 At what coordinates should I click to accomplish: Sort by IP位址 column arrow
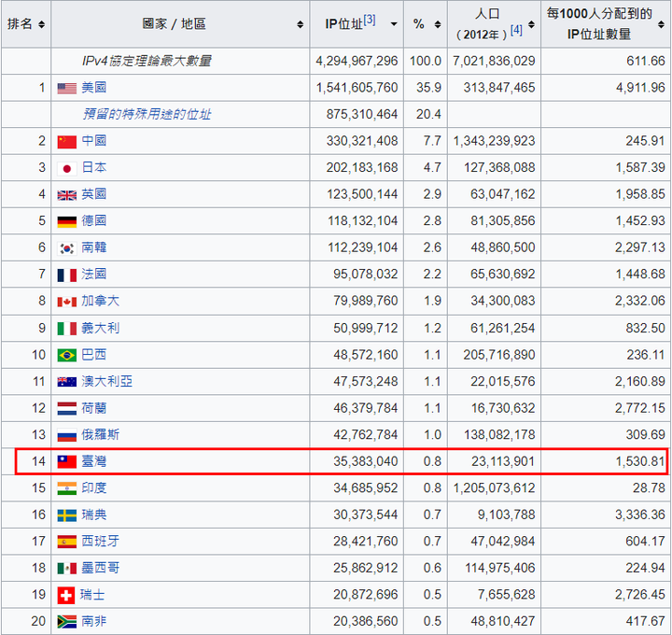click(x=394, y=24)
